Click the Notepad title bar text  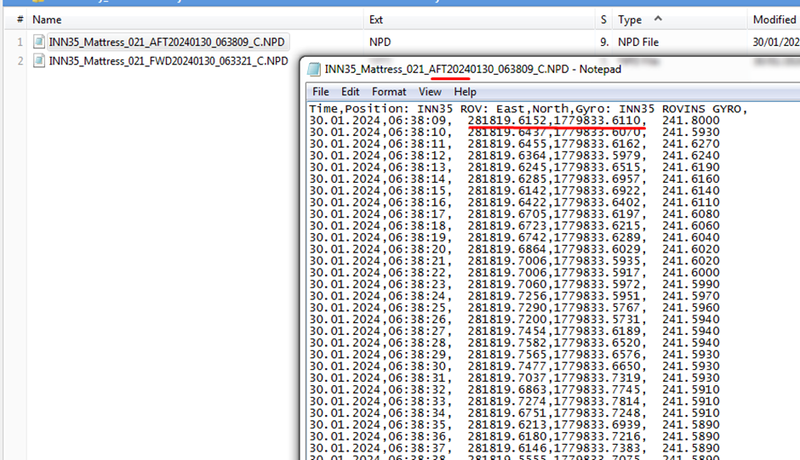pos(473,69)
